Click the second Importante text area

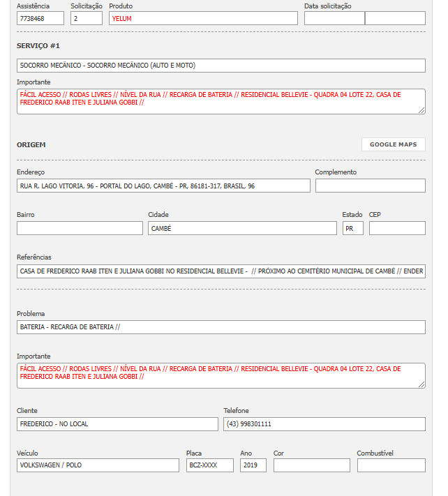point(221,375)
